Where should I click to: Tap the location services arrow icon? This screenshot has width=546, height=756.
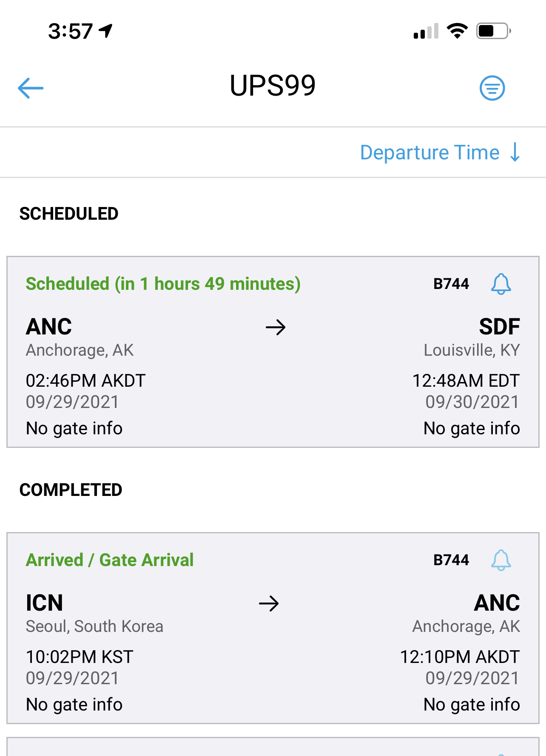pos(106,31)
